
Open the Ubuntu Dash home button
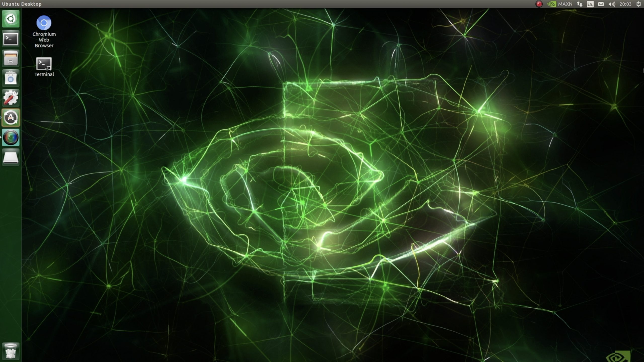point(11,19)
